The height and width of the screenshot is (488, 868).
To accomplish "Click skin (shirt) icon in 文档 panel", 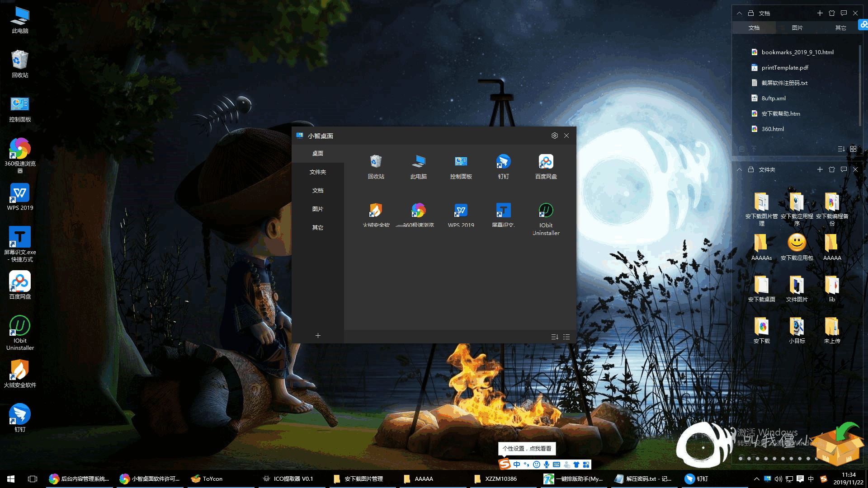I will tap(832, 13).
